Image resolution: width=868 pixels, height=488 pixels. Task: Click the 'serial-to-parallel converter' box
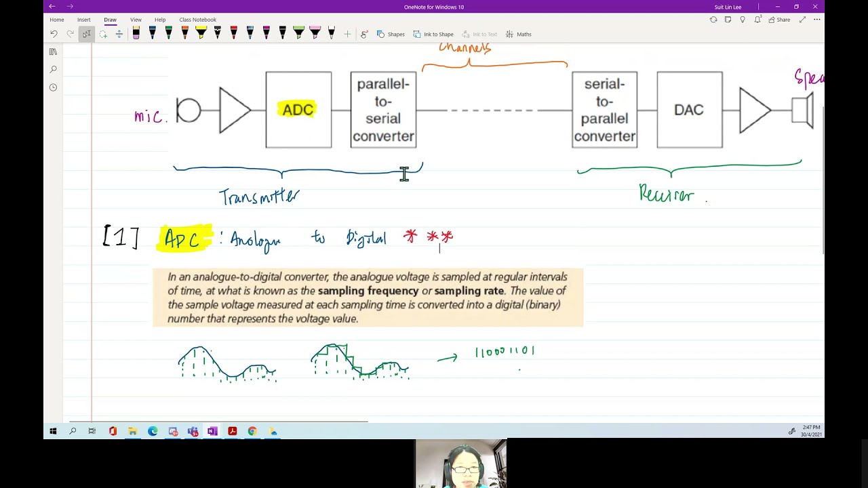pyautogui.click(x=604, y=110)
